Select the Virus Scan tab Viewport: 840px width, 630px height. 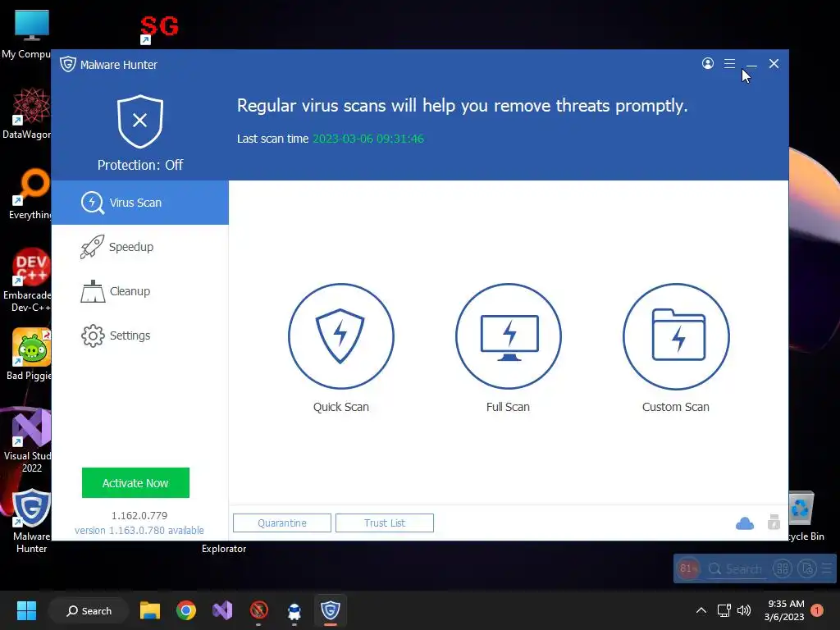(x=139, y=203)
